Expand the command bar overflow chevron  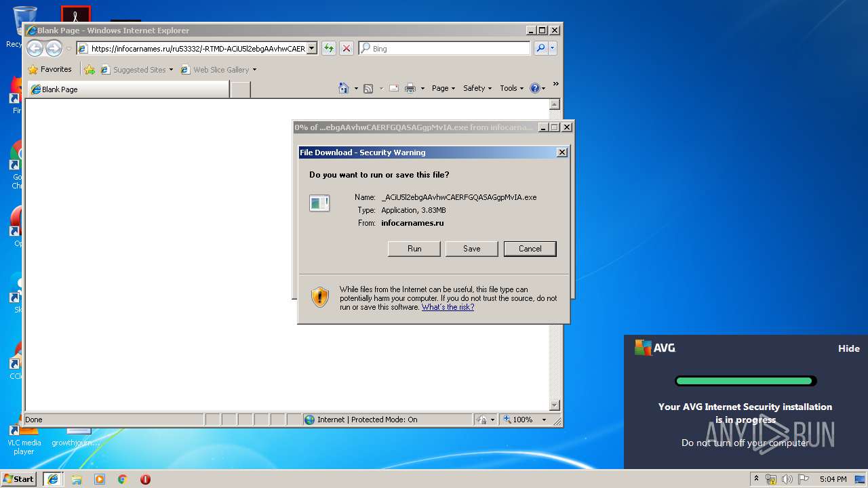[555, 85]
